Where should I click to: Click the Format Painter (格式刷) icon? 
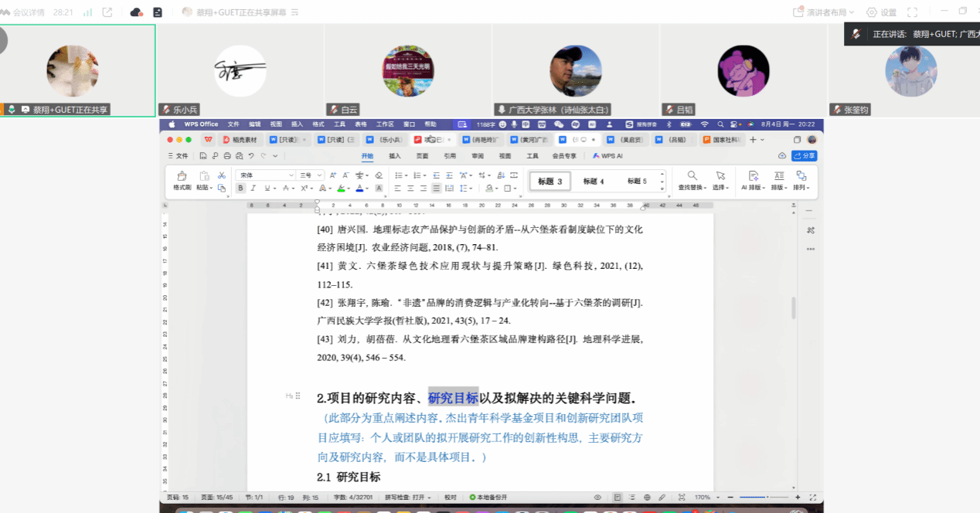tap(182, 176)
